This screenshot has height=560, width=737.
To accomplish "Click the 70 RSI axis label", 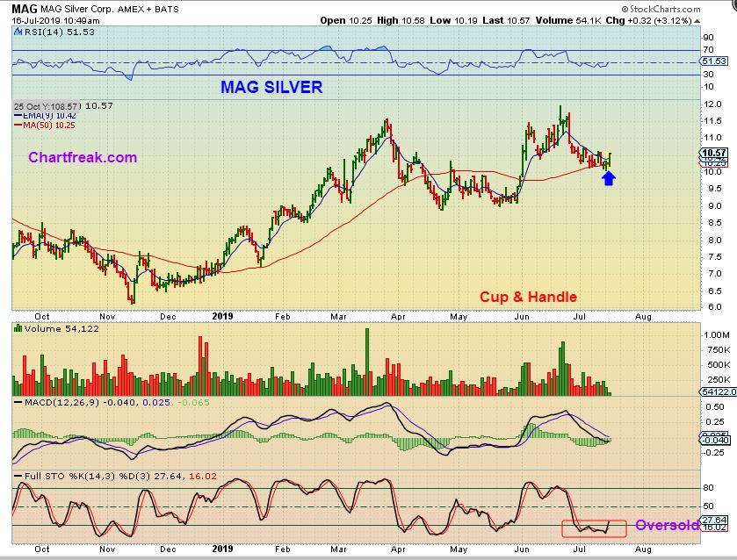I will (x=708, y=50).
